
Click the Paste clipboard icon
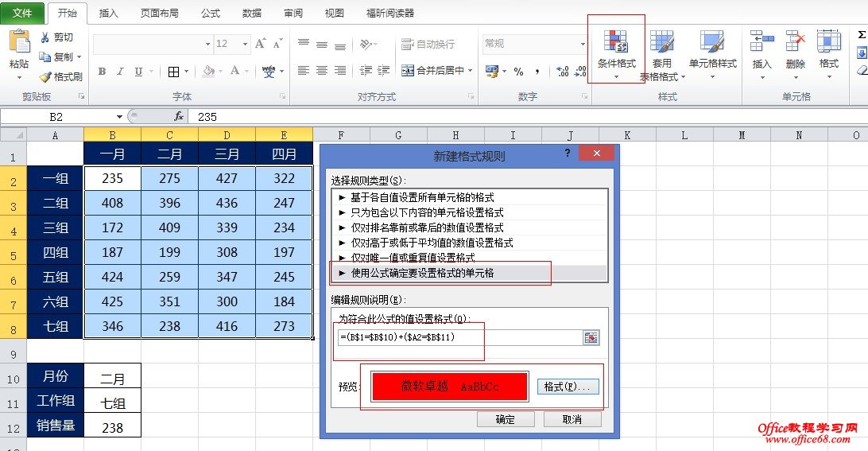[19, 42]
